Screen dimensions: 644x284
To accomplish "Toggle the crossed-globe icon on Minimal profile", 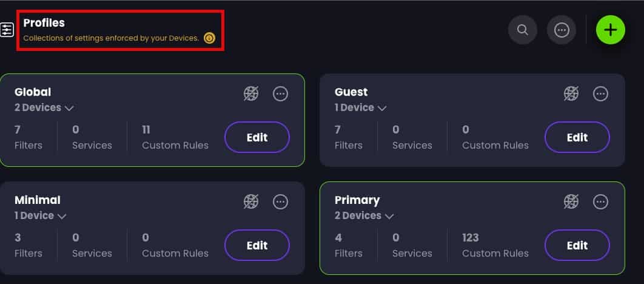I will tap(251, 202).
